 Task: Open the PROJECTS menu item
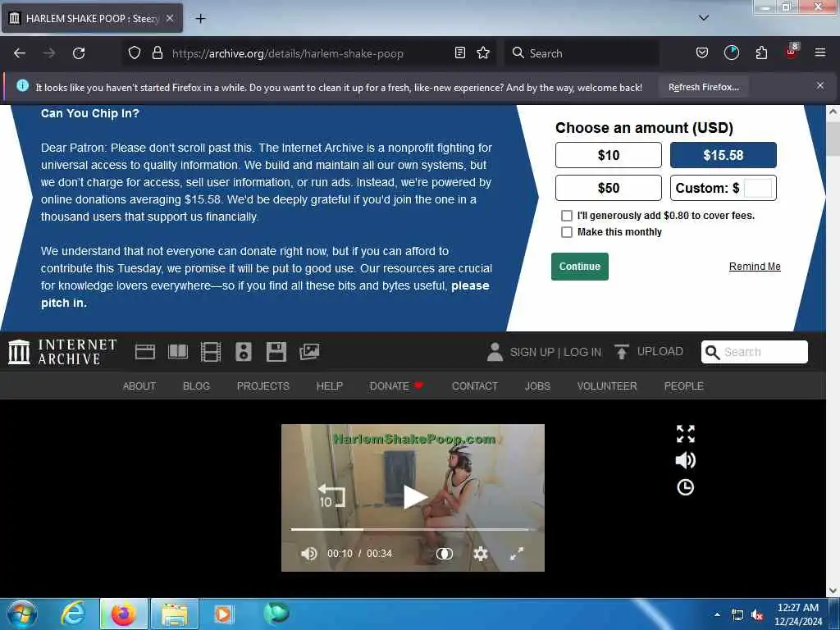click(x=263, y=386)
